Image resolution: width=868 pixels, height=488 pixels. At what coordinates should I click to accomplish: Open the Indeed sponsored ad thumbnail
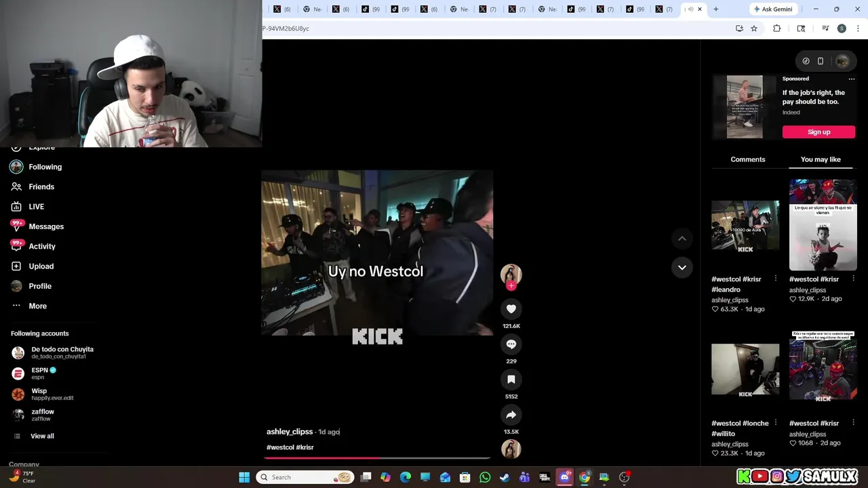(745, 106)
